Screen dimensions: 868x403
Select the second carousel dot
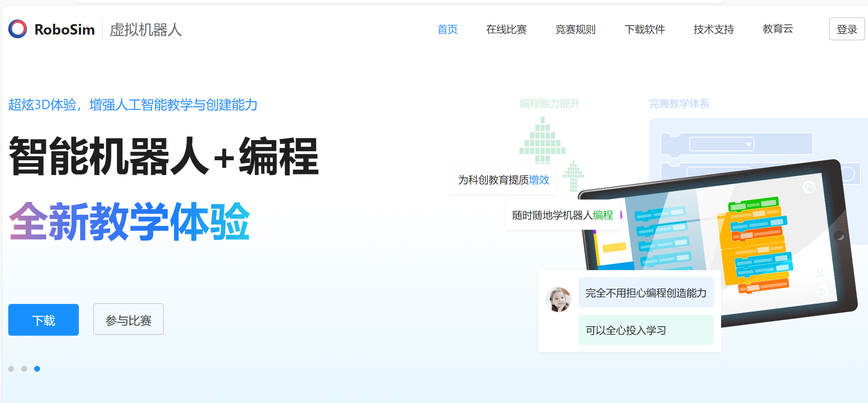[x=24, y=369]
